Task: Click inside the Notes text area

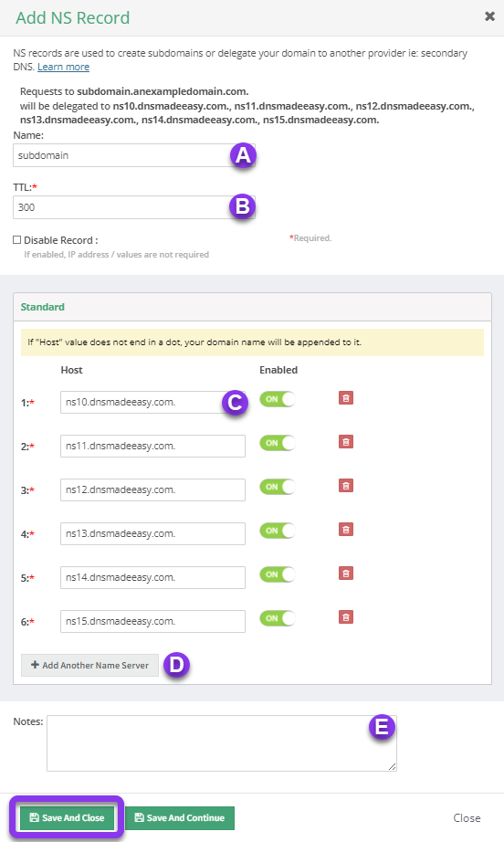Action: coord(222,743)
